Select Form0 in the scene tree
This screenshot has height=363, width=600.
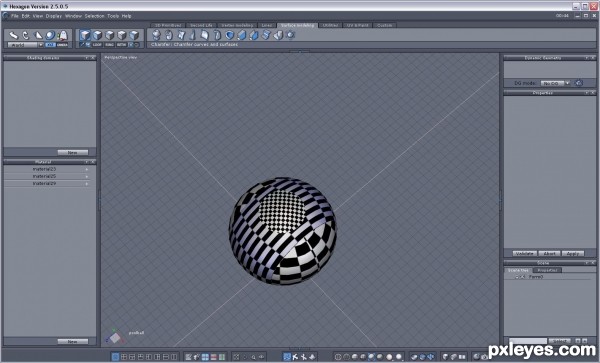pyautogui.click(x=536, y=277)
